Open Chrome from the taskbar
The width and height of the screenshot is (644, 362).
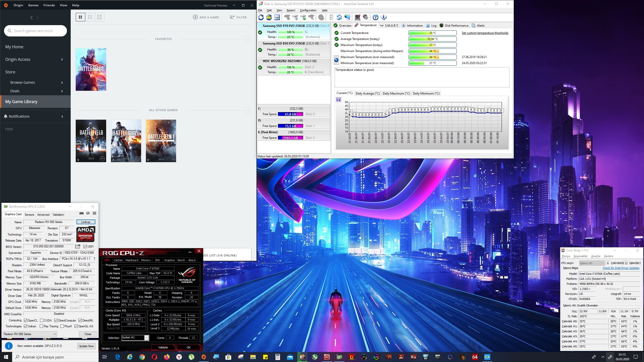coord(142,357)
